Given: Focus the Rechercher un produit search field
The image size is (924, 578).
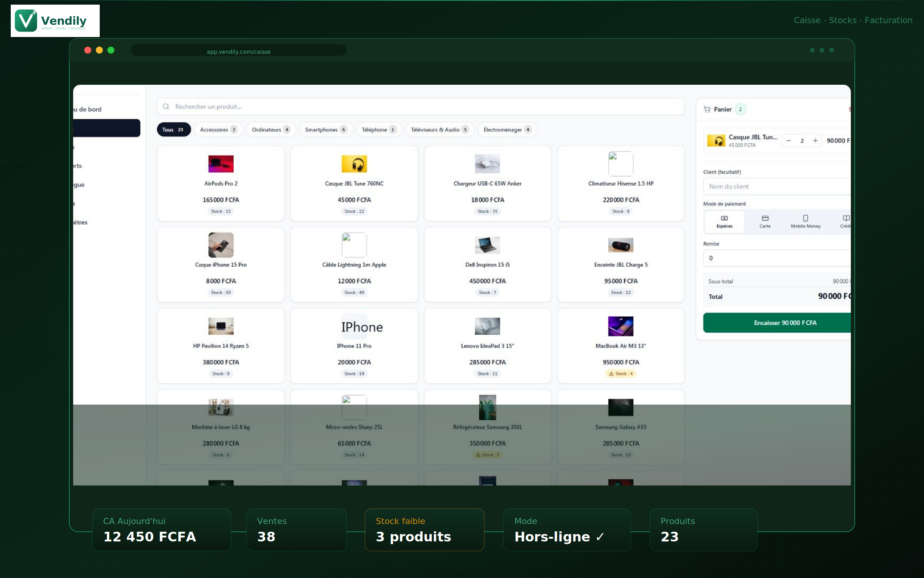Looking at the screenshot, I should [x=421, y=107].
